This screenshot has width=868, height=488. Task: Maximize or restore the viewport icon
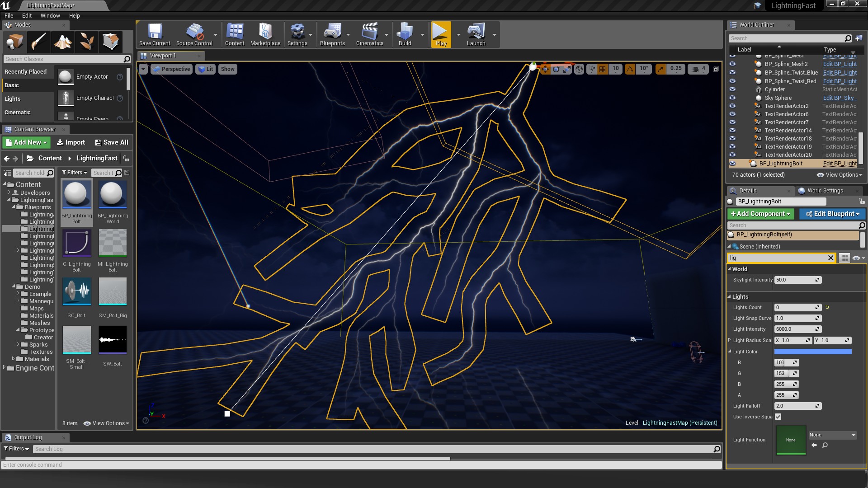(x=716, y=69)
